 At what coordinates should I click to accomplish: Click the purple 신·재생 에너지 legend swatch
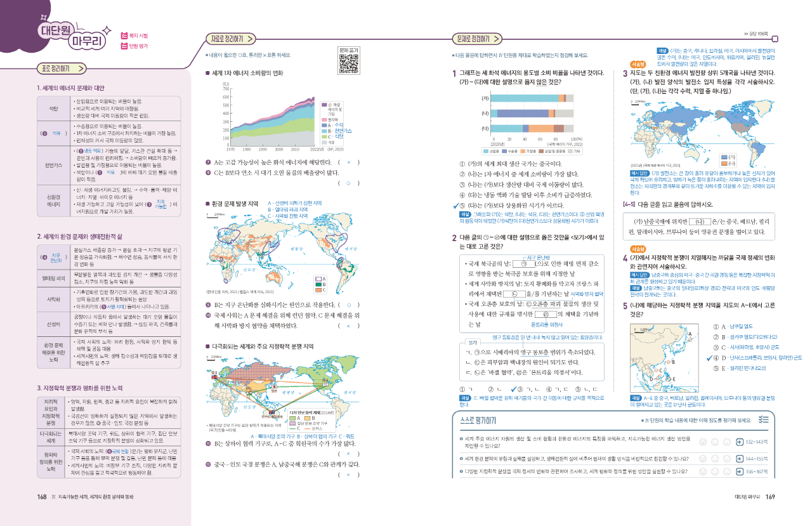[x=324, y=103]
